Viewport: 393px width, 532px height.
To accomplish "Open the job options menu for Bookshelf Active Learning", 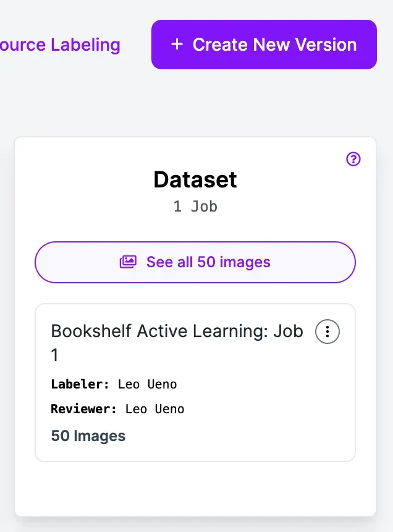I will point(327,331).
